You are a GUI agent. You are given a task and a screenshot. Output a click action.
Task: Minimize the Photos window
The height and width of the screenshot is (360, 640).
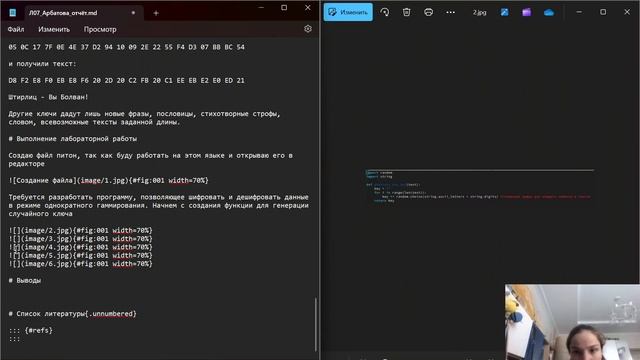tap(579, 12)
